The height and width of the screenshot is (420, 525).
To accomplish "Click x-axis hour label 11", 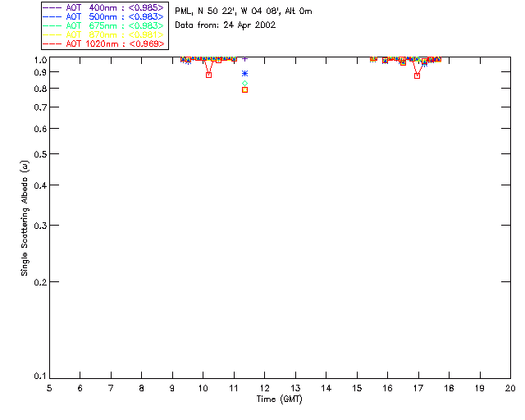I will pos(234,388).
